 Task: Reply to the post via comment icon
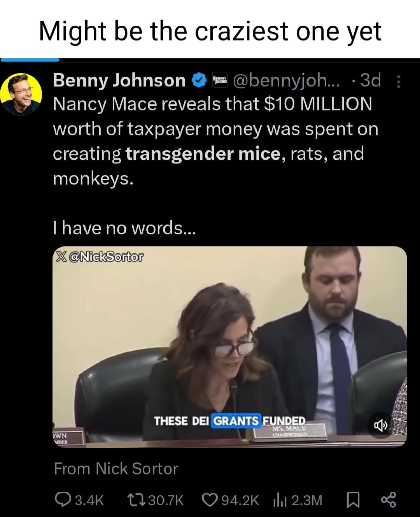[x=62, y=499]
